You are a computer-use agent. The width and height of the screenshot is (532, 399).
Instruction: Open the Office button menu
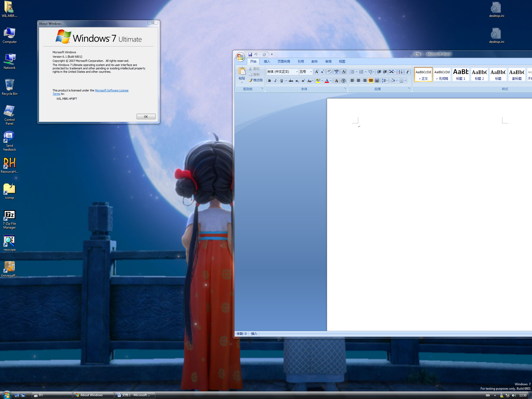[240, 57]
